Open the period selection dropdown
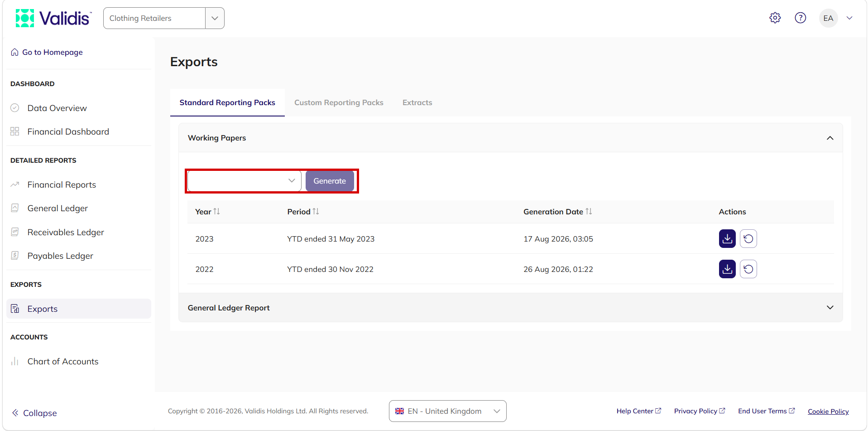 click(x=245, y=181)
